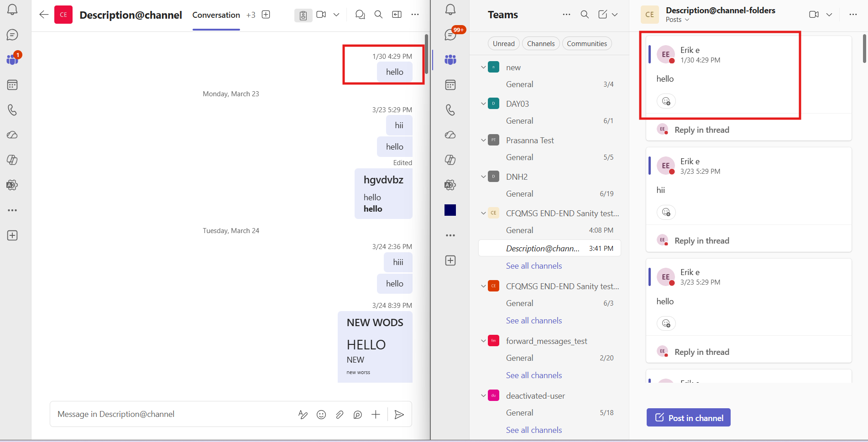Collapse the DNH2 team

483,177
